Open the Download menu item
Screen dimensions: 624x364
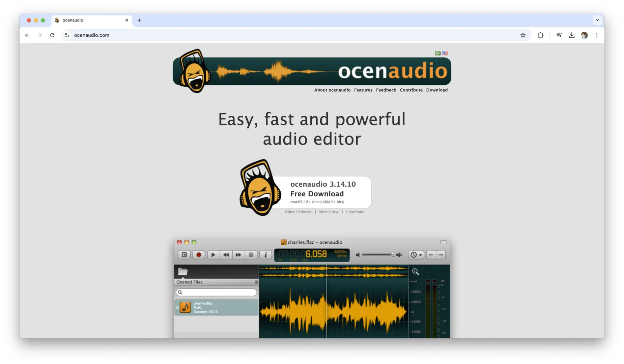click(437, 90)
